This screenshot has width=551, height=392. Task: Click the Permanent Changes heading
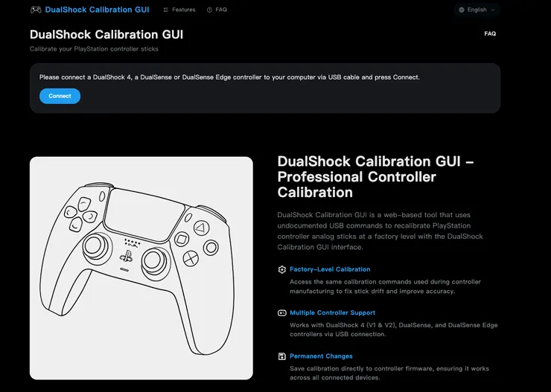pos(321,356)
